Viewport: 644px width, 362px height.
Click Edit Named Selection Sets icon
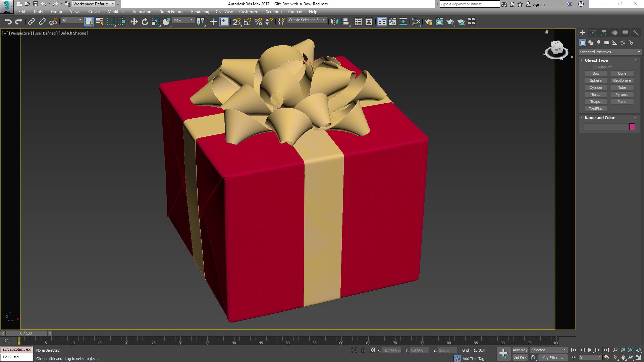pyautogui.click(x=282, y=22)
